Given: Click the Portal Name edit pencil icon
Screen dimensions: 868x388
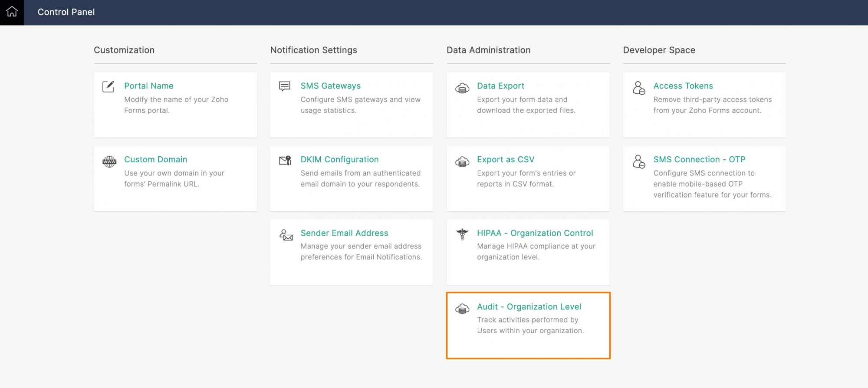Looking at the screenshot, I should [x=108, y=86].
